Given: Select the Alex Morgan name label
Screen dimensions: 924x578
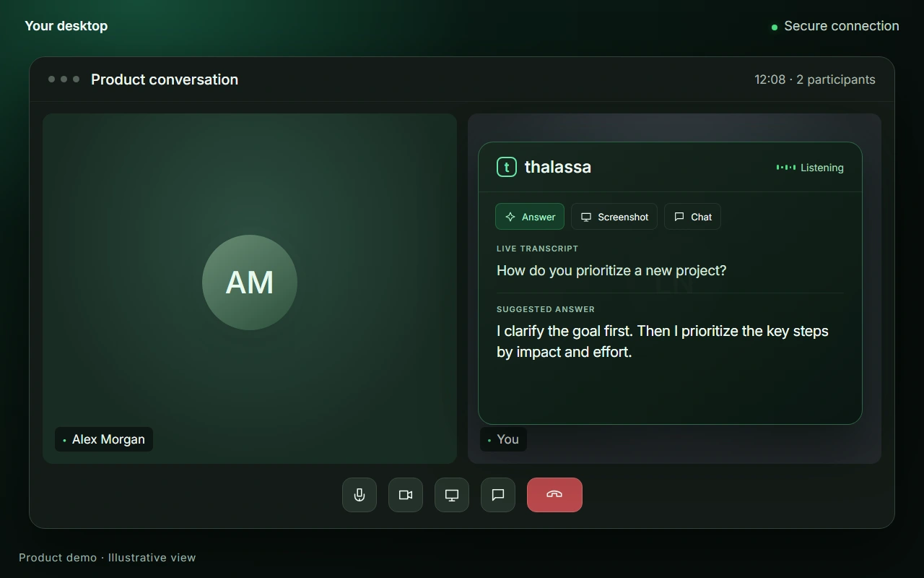Looking at the screenshot, I should pyautogui.click(x=104, y=439).
